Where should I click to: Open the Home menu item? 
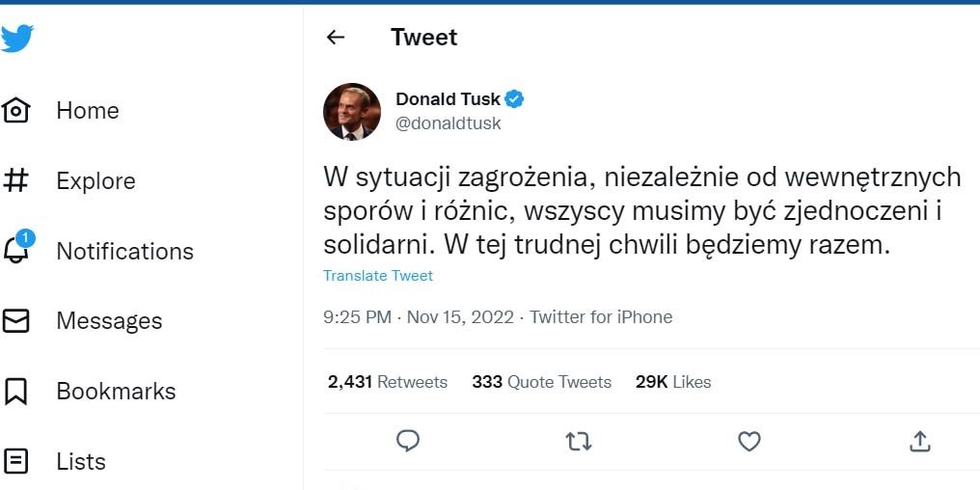click(x=88, y=111)
